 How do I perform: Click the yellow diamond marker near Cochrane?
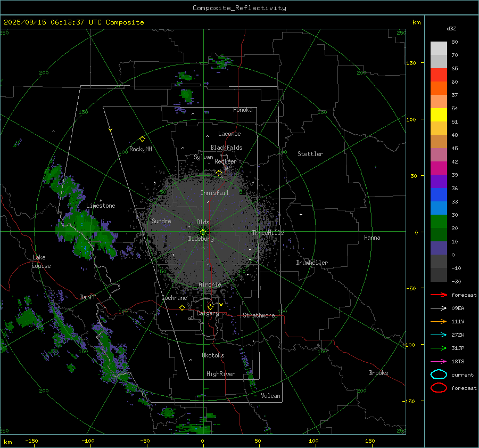point(183,307)
